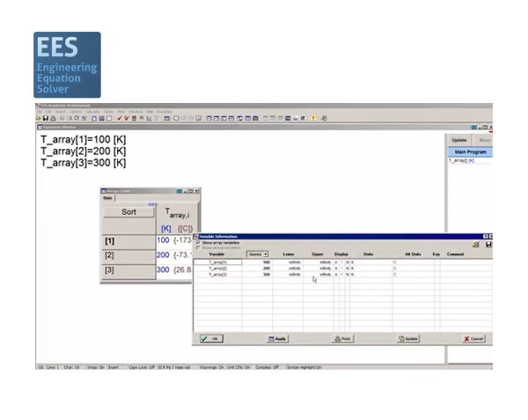The width and height of the screenshot is (528, 420).
Task: Click Apply in Variable Information dialog
Action: pos(277,338)
